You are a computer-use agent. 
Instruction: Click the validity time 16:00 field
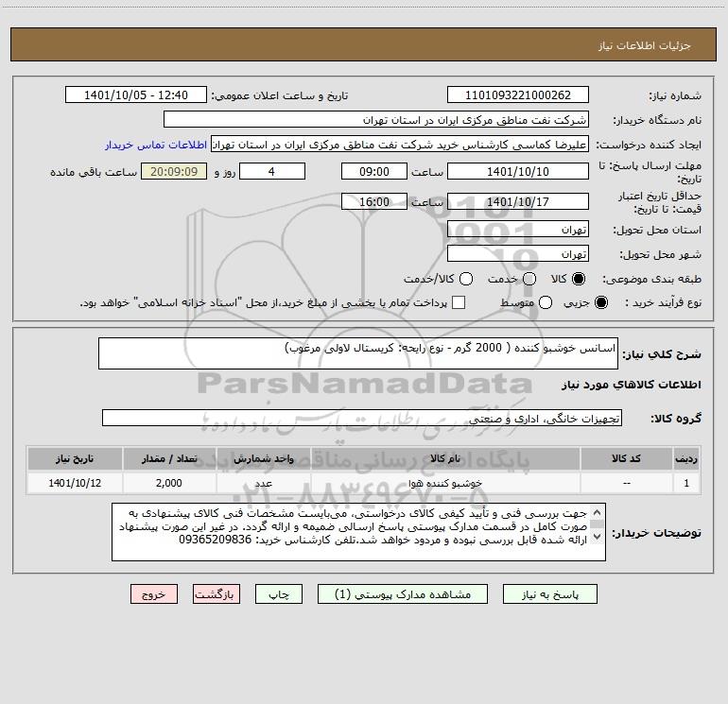374,201
